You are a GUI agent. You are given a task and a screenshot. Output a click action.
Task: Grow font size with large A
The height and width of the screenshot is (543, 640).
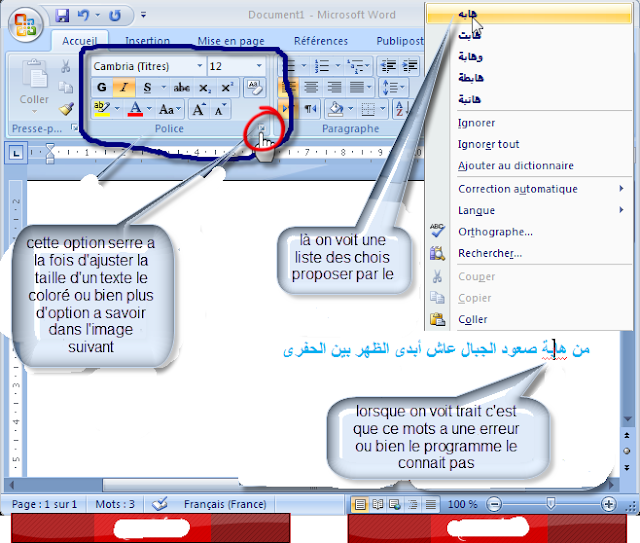199,109
